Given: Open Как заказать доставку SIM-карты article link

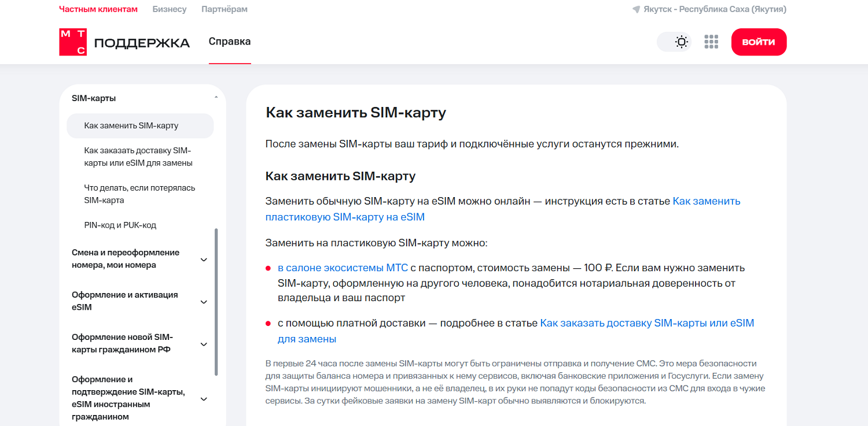Looking at the screenshot, I should [x=646, y=323].
